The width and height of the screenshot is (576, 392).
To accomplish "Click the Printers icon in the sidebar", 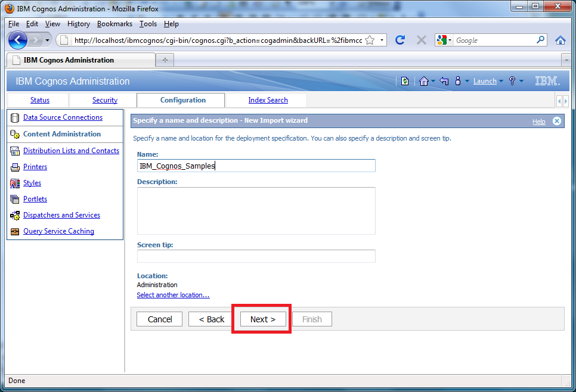I will point(15,167).
